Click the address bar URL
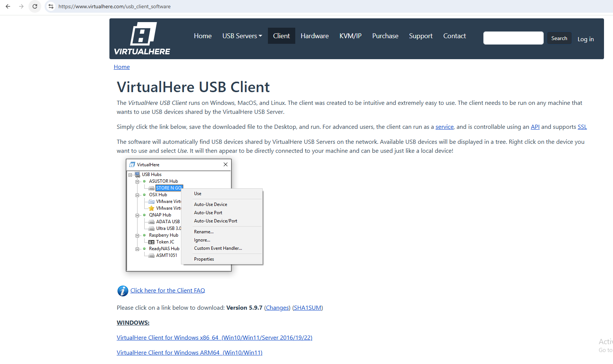Screen dimensions: 613x364 click(114, 6)
